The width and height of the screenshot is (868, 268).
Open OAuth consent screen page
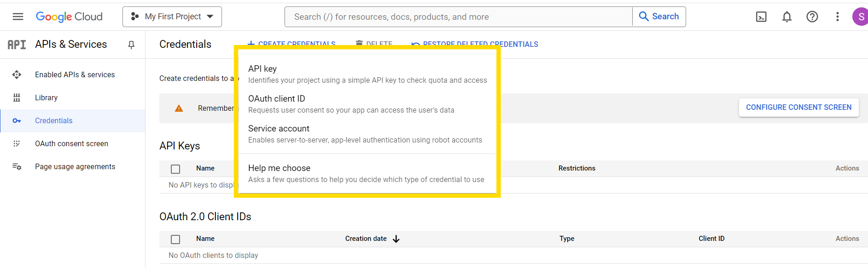coord(73,143)
